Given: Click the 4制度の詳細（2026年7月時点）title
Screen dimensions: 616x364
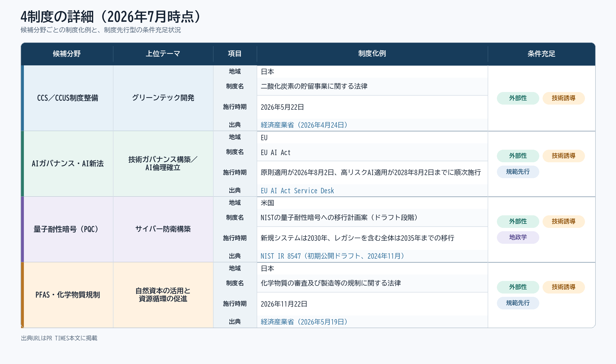Looking at the screenshot, I should pyautogui.click(x=111, y=17).
